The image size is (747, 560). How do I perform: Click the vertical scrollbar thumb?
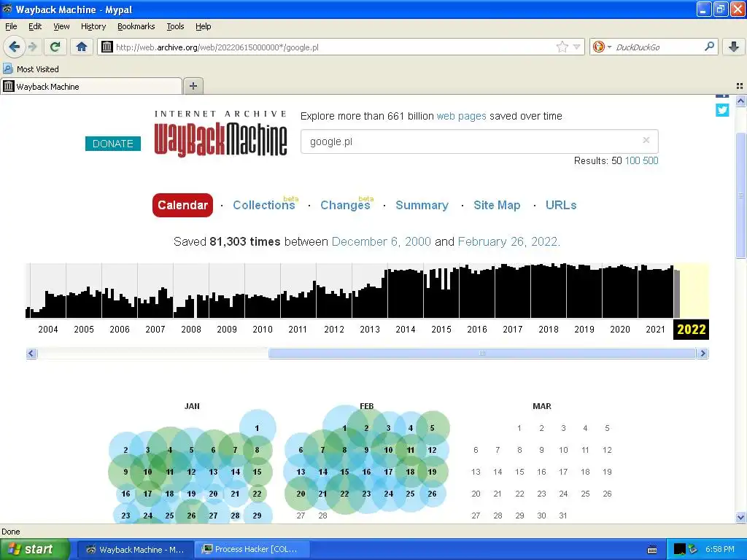point(740,195)
